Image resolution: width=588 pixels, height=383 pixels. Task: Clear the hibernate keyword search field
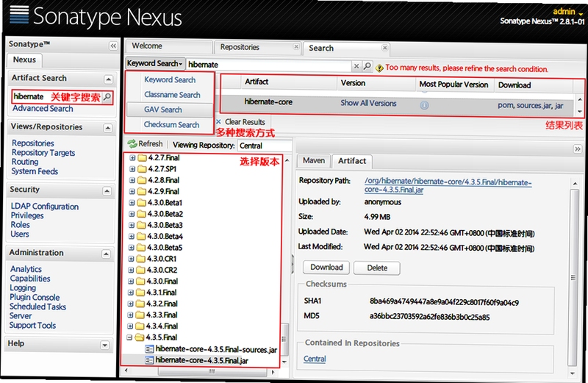click(356, 66)
